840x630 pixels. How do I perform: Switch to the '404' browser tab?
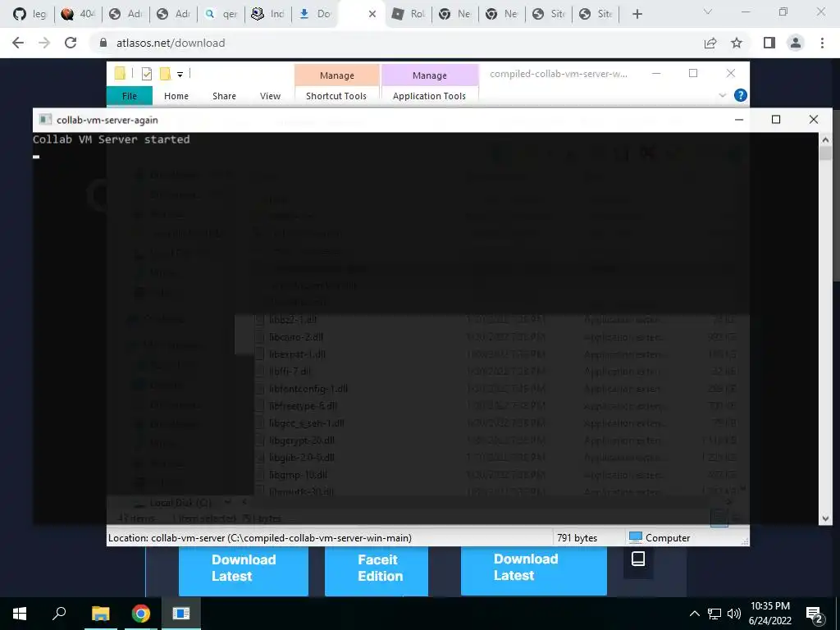point(78,14)
